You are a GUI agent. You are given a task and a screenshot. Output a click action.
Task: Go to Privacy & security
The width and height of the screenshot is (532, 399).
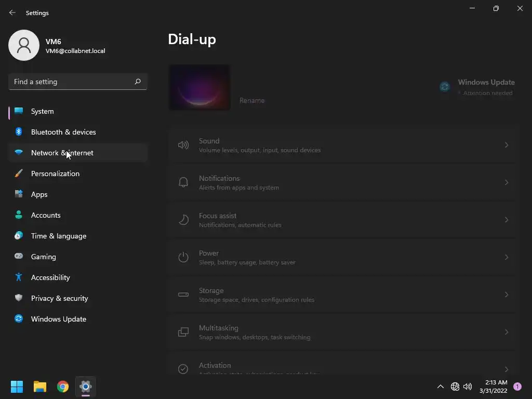(78, 298)
